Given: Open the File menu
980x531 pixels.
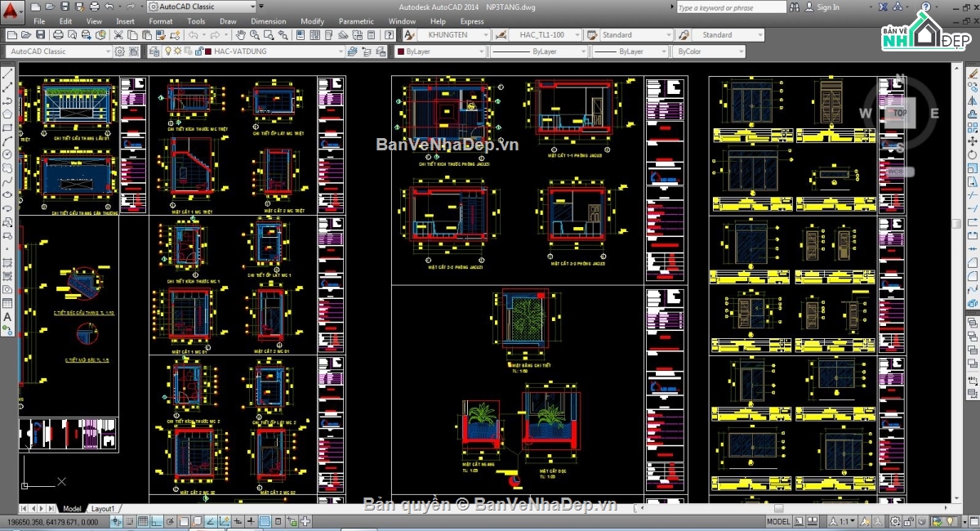Looking at the screenshot, I should pos(39,21).
